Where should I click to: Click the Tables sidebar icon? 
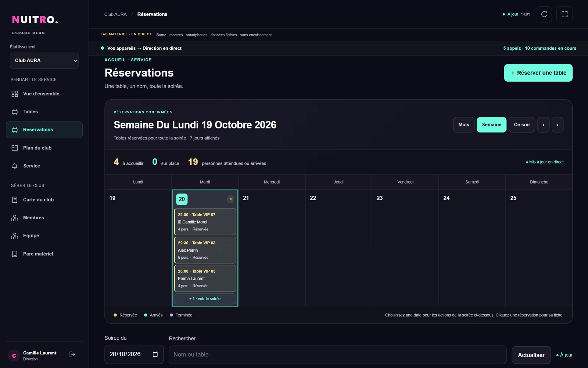tap(15, 112)
